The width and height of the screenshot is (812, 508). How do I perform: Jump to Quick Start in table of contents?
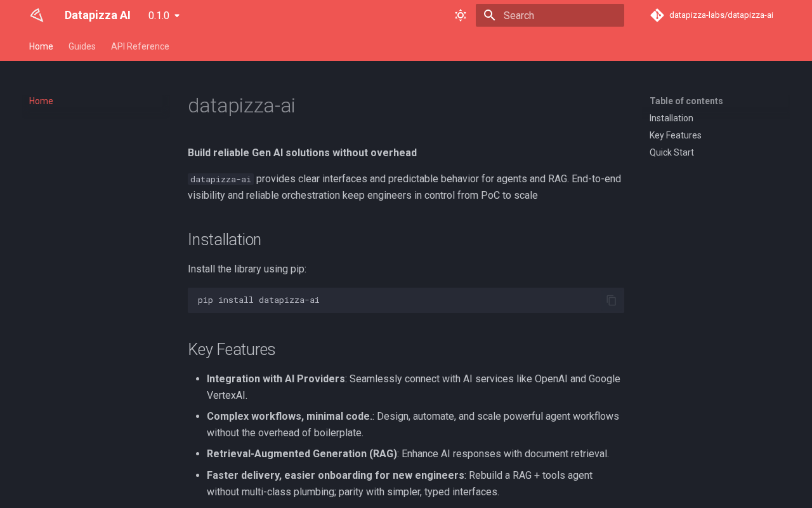pos(672,152)
